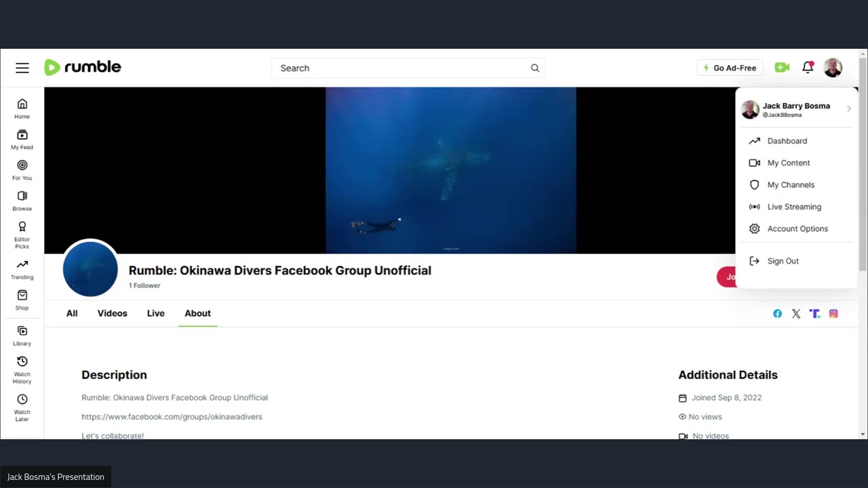This screenshot has width=868, height=488.
Task: Open the channel's X link icon
Action: point(796,314)
